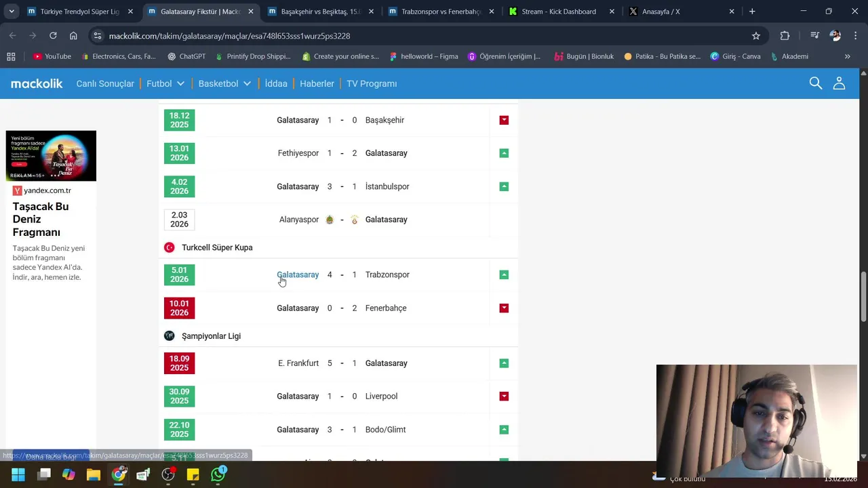The height and width of the screenshot is (488, 868).
Task: Switch to Başakşehir vs Beşiktaş tab
Action: [x=321, y=12]
